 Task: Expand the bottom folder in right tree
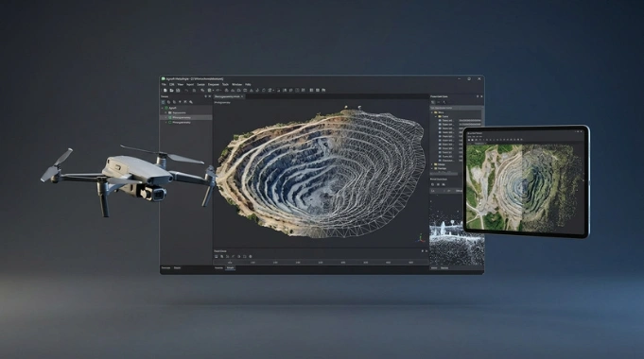tap(431, 168)
